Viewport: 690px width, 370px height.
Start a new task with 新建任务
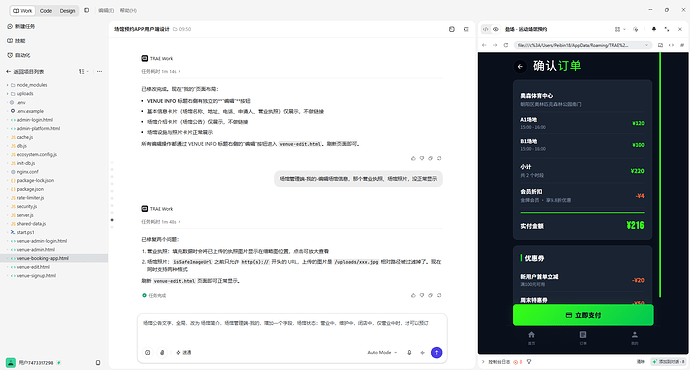click(21, 26)
